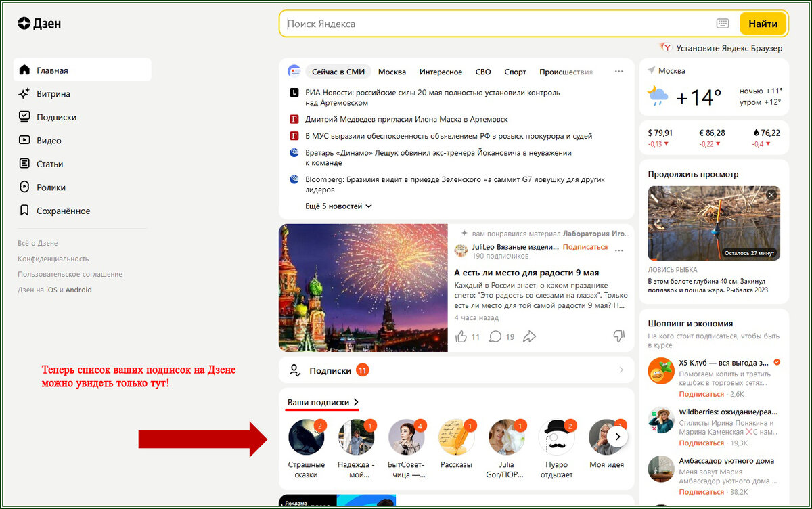Switch to the Происшествия news tab

pyautogui.click(x=566, y=72)
